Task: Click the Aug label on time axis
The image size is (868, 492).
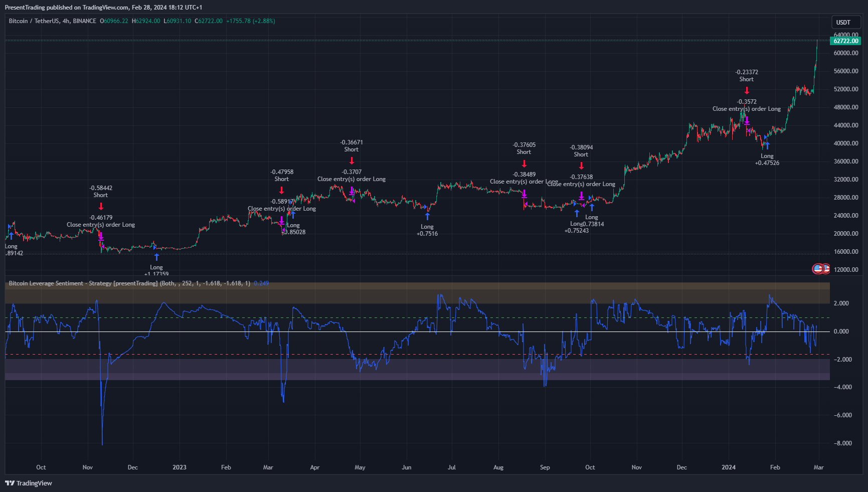Action: [498, 467]
